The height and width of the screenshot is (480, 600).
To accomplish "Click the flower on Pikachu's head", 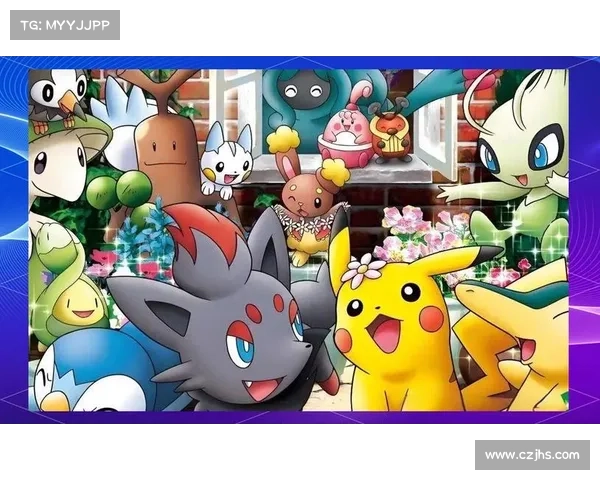I will click(360, 268).
